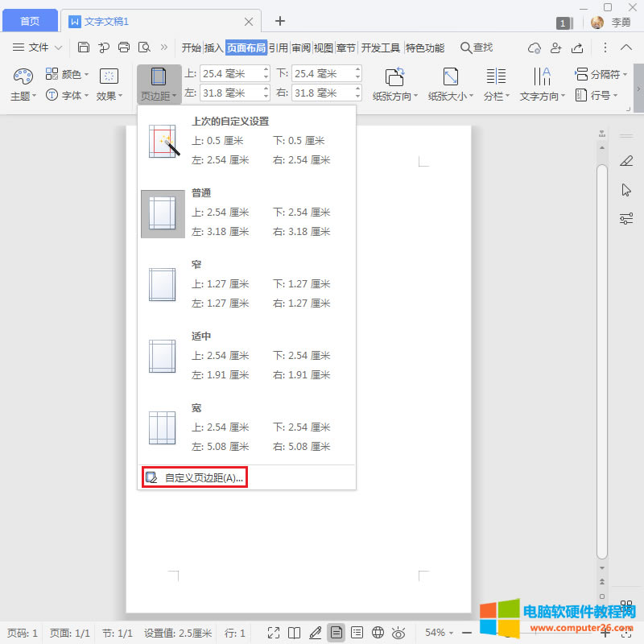Click the top margin 25.4 毫米 input field
The width and height of the screenshot is (644, 644).
(x=229, y=74)
